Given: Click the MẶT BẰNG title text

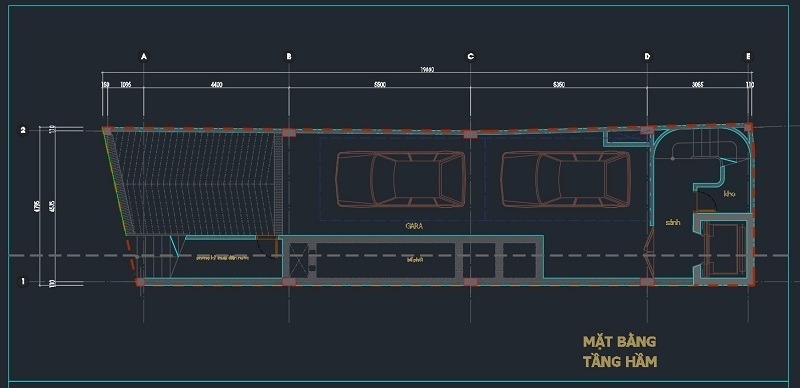Looking at the screenshot, I should [x=619, y=341].
